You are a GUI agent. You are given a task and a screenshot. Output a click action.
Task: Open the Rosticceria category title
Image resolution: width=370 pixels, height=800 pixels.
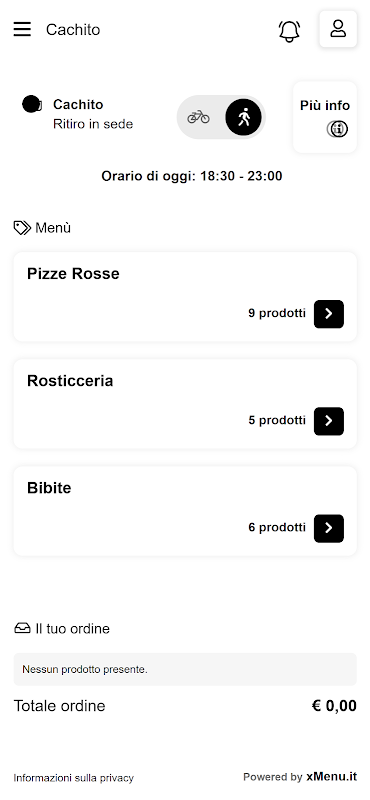pos(70,381)
